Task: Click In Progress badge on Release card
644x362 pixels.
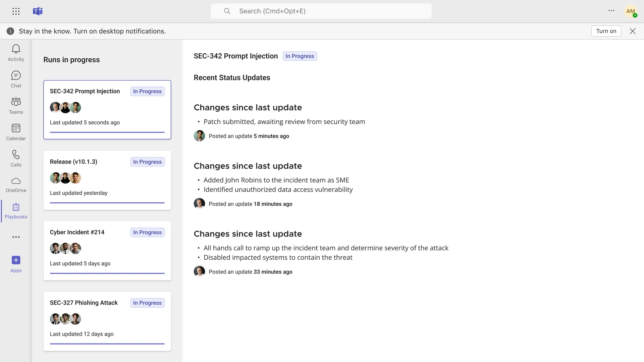Action: pos(147,162)
